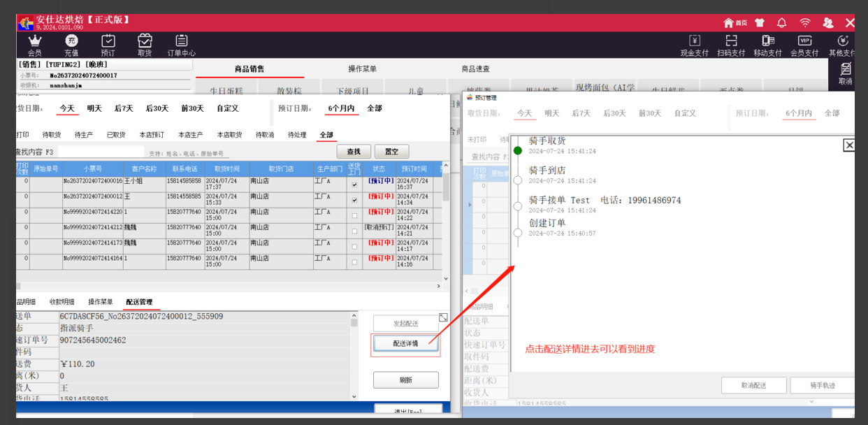The height and width of the screenshot is (425, 868).
Task: Select 本店预订 status filter tab
Action: pos(151,135)
